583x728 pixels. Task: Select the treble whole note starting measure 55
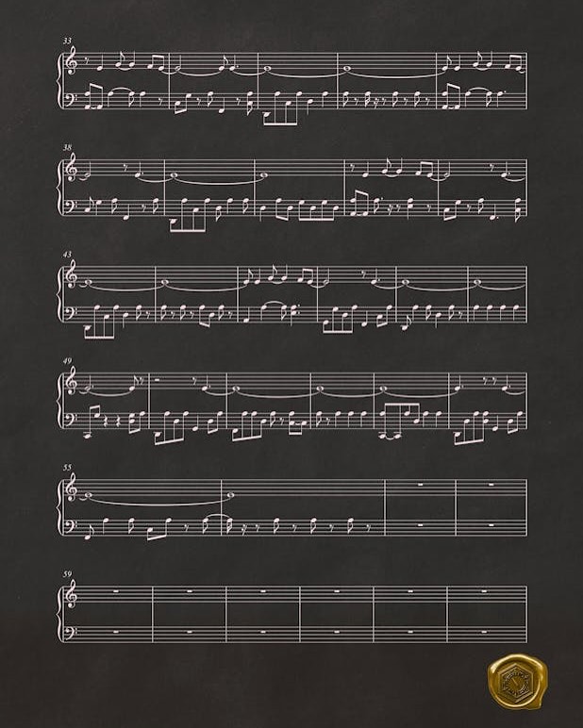tap(88, 495)
